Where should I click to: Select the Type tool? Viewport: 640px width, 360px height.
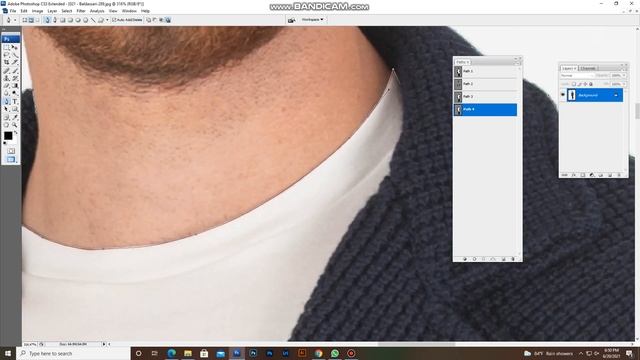tap(15, 101)
